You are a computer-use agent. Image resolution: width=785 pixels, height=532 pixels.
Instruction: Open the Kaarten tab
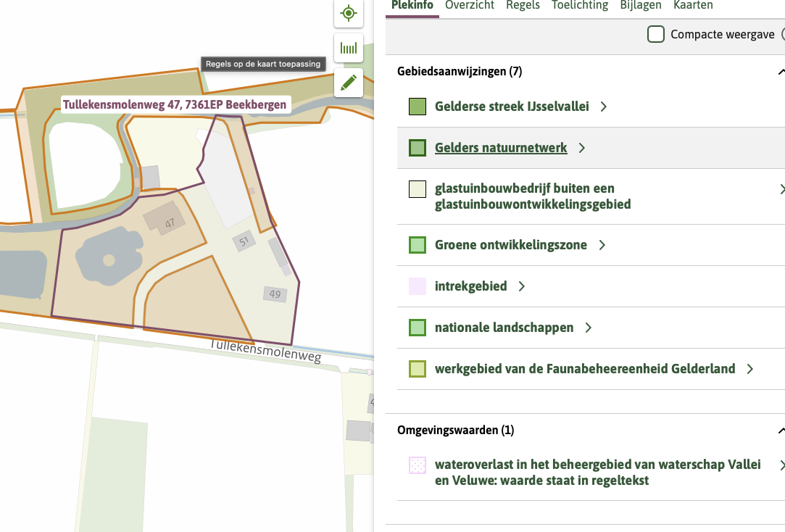click(x=693, y=6)
